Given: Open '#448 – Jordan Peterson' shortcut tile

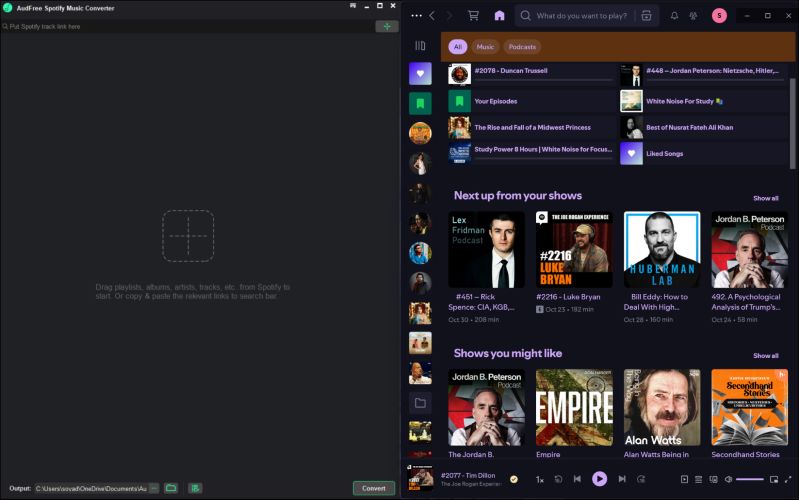Looking at the screenshot, I should (703, 74).
